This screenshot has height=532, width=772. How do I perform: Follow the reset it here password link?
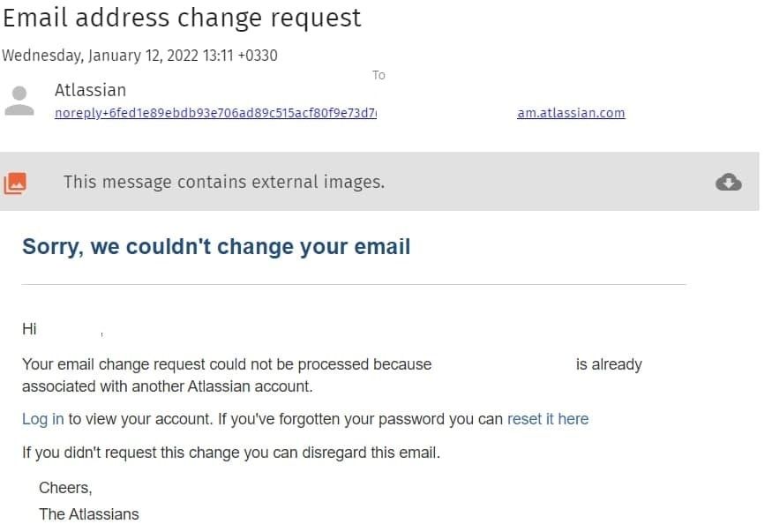548,419
